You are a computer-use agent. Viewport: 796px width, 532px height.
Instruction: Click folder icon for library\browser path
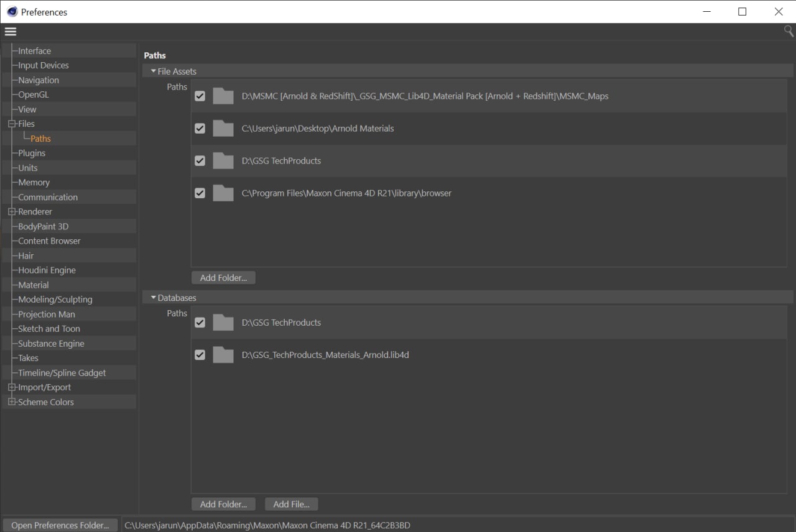[x=223, y=193]
